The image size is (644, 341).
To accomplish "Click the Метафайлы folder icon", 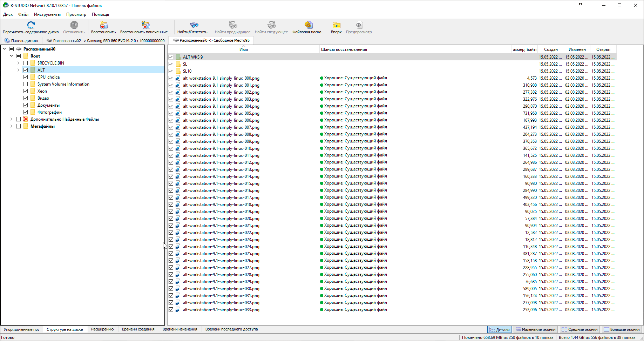I will tap(26, 126).
